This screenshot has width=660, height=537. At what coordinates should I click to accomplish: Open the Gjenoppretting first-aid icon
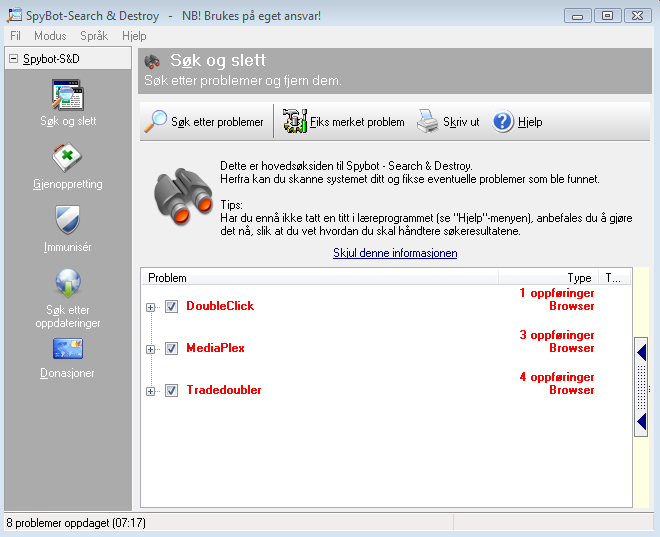click(x=67, y=158)
